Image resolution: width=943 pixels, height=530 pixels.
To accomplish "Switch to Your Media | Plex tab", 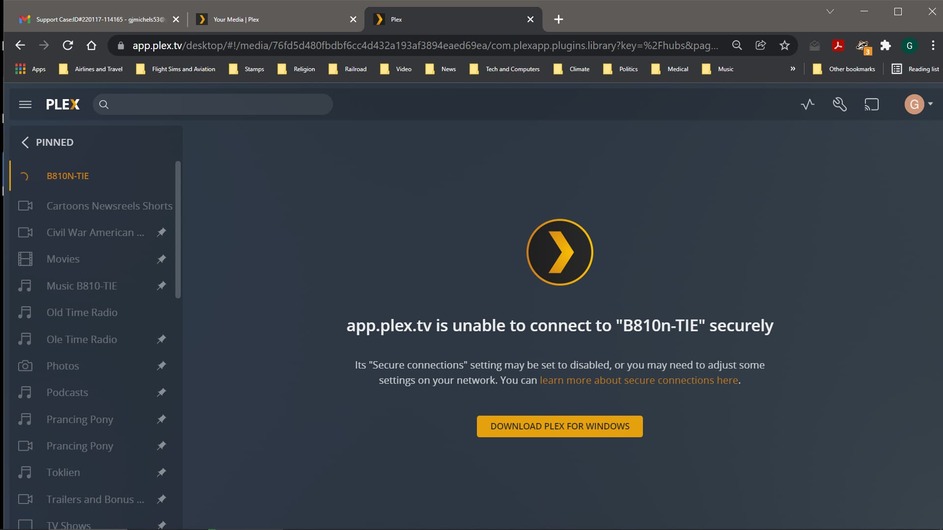I will (x=277, y=19).
